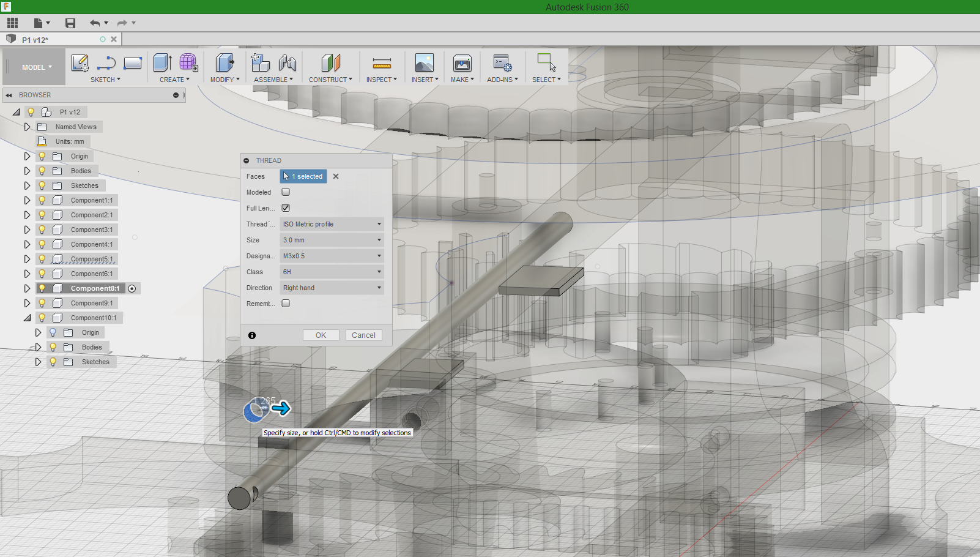Uncheck the Full Length checkbox
The height and width of the screenshot is (557, 980).
pyautogui.click(x=286, y=208)
